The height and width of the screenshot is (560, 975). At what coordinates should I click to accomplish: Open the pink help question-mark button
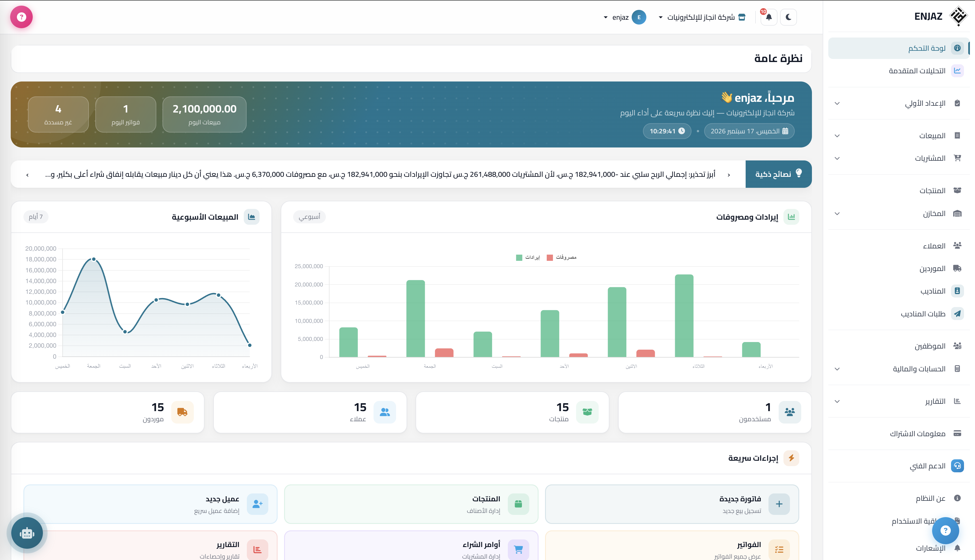tap(21, 17)
